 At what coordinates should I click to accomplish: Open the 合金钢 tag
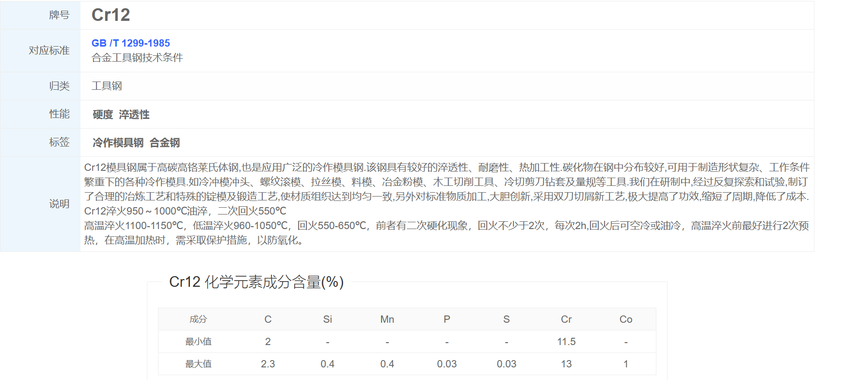[x=165, y=143]
